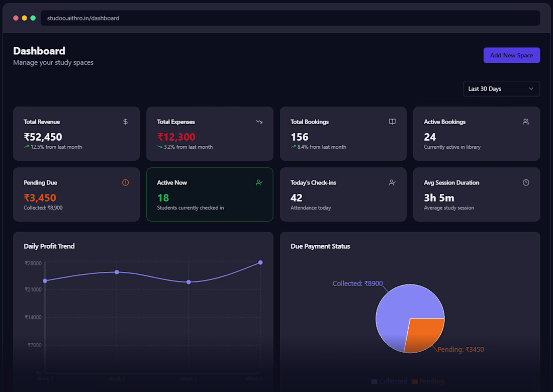Click the 3h 5m session duration value
This screenshot has width=553, height=392.
click(x=439, y=198)
